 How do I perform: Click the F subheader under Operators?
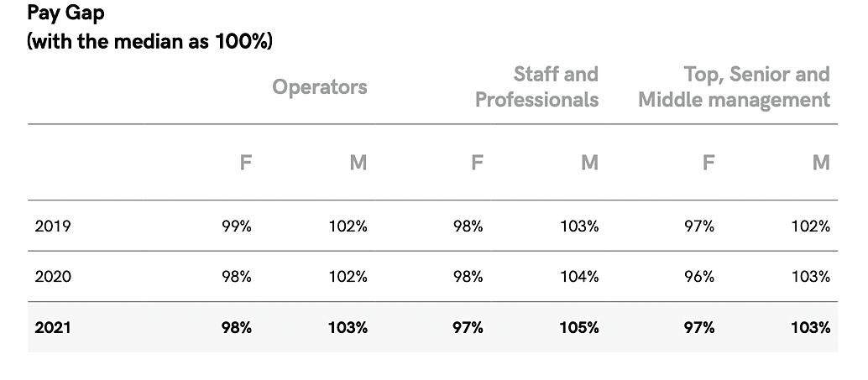(x=246, y=163)
